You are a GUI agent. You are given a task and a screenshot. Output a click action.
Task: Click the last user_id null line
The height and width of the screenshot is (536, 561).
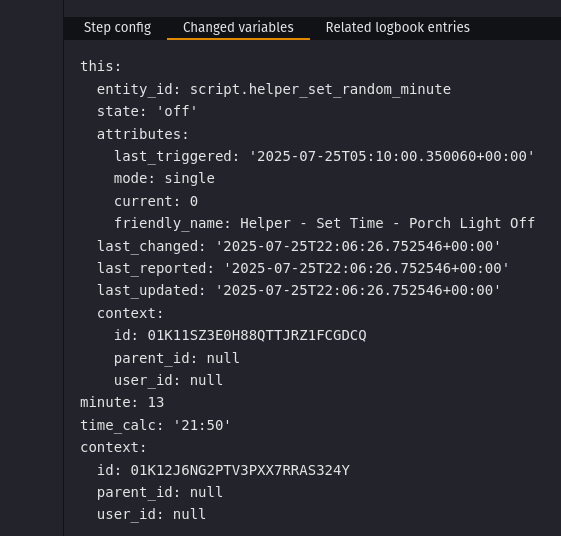coord(151,515)
